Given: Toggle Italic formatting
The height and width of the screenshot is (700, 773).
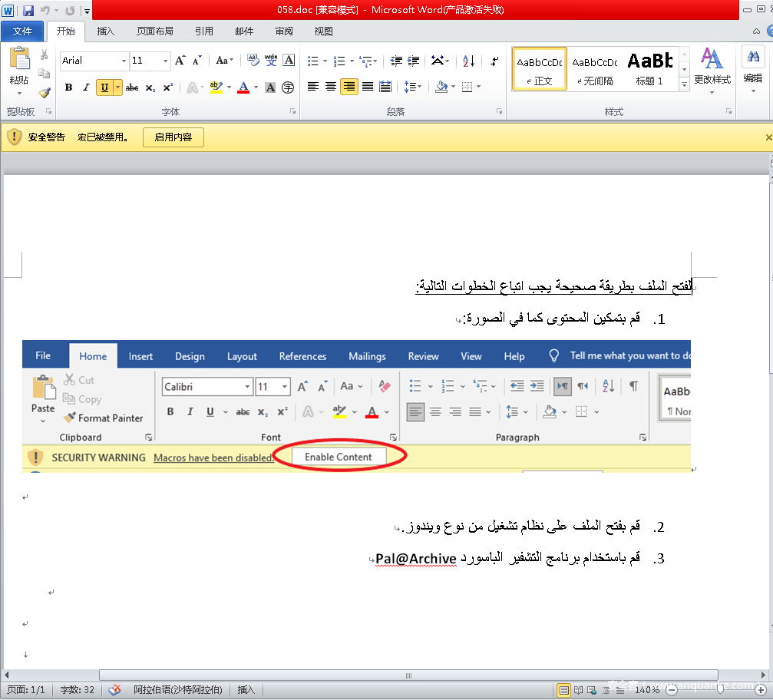Looking at the screenshot, I should tap(86, 87).
